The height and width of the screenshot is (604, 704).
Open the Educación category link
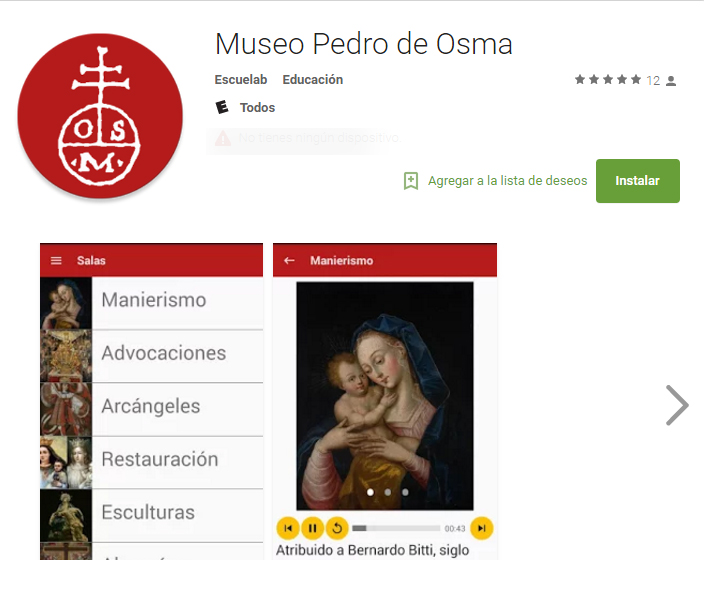tap(312, 80)
